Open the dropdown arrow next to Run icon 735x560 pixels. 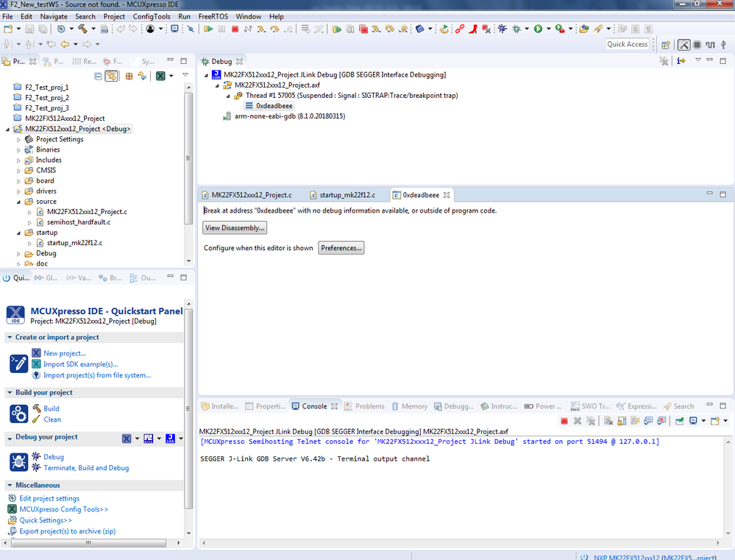click(x=549, y=29)
